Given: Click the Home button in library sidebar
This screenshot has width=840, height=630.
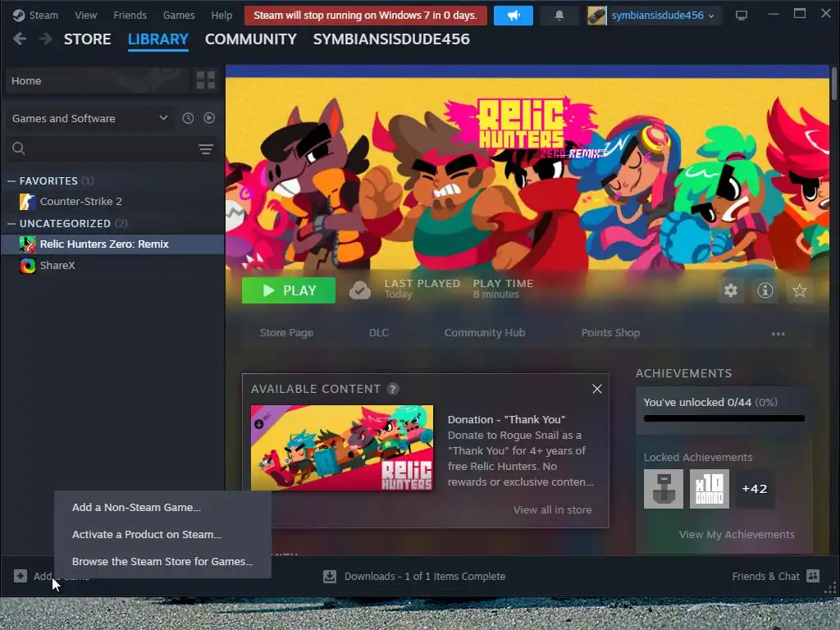Looking at the screenshot, I should pyautogui.click(x=98, y=81).
